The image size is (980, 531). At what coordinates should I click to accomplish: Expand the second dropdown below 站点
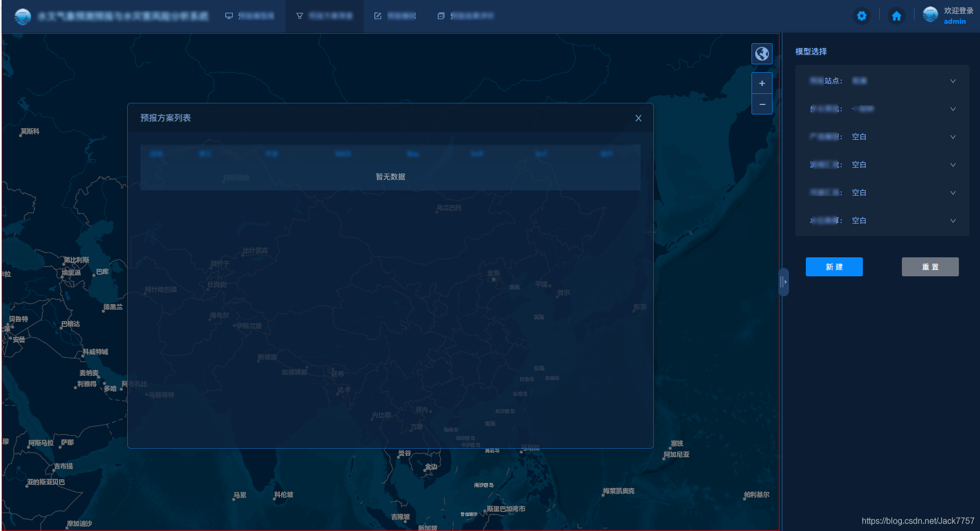click(x=882, y=109)
